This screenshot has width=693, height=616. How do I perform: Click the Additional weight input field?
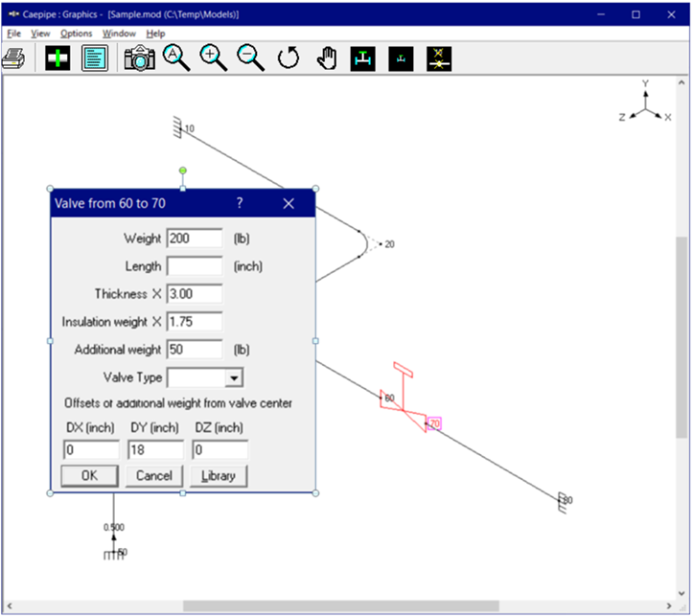pos(195,350)
